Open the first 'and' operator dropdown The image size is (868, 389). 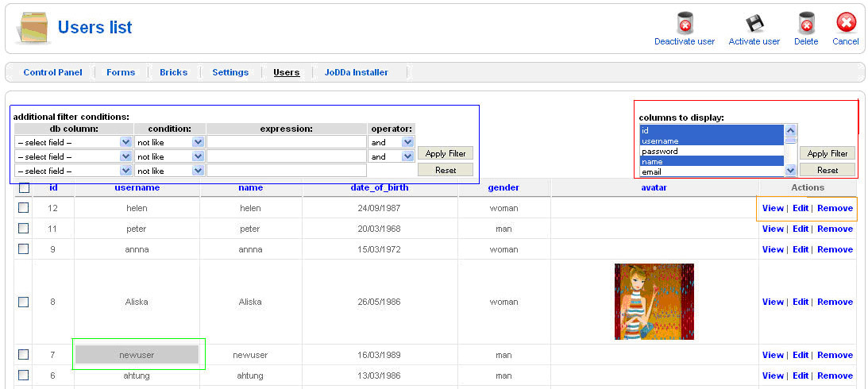(x=392, y=142)
